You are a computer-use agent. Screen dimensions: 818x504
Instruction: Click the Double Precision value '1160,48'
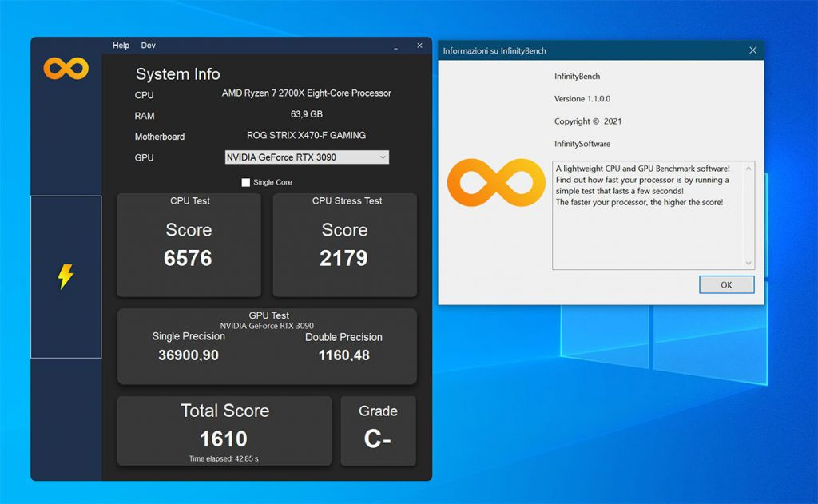343,355
